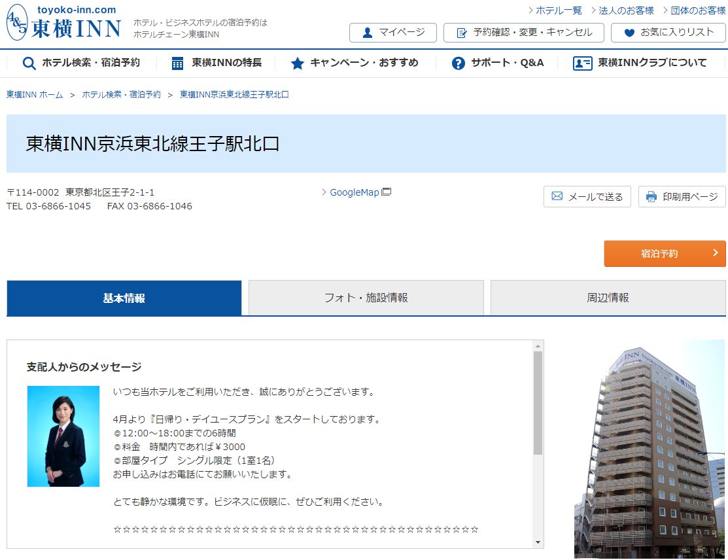Open the マイページ button
Viewport: 728px width, 560px height.
[393, 33]
